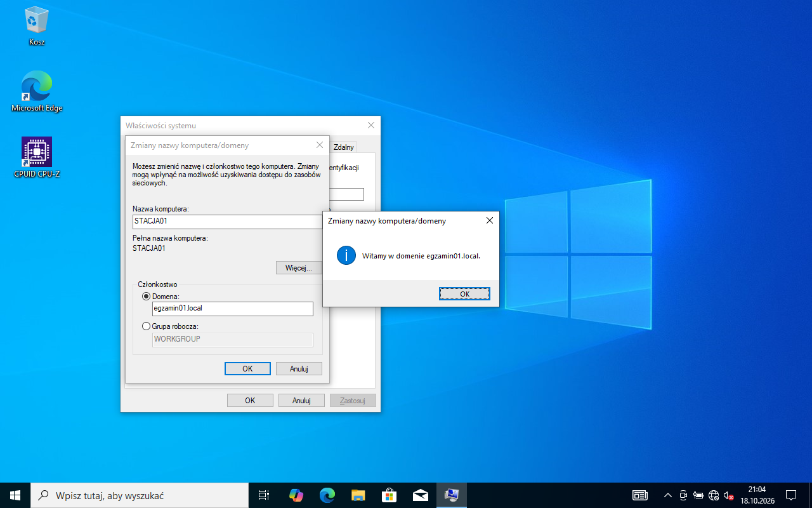Viewport: 812px width, 508px height.
Task: Open the news and interests widget icon
Action: click(640, 495)
